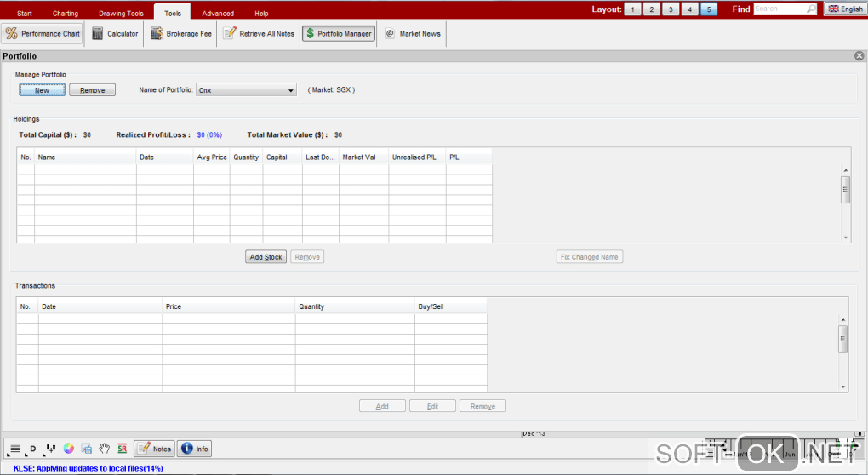
Task: Select layout 5
Action: 709,9
